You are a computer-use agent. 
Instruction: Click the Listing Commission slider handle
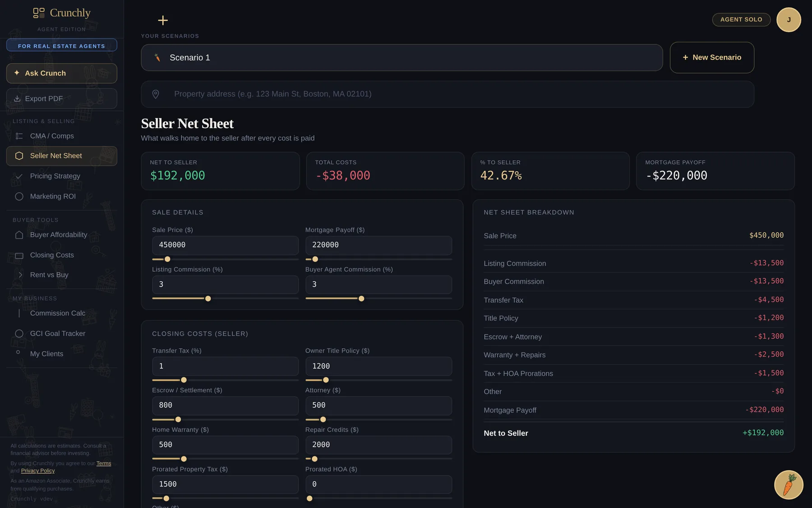(x=208, y=298)
